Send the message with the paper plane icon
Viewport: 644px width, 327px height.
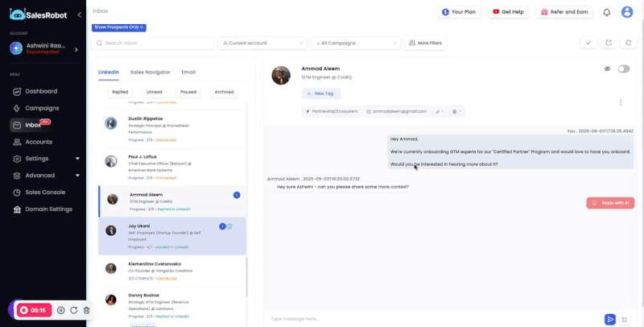610,320
